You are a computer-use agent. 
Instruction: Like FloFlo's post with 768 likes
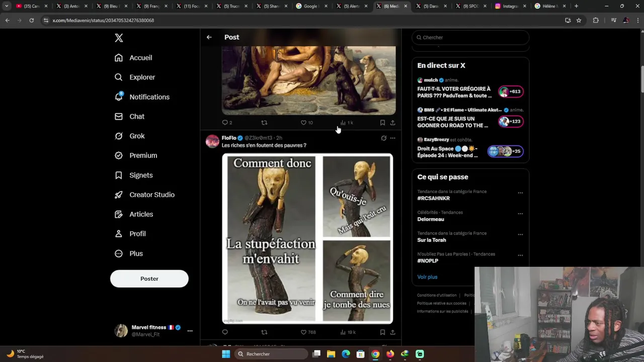tap(308, 332)
